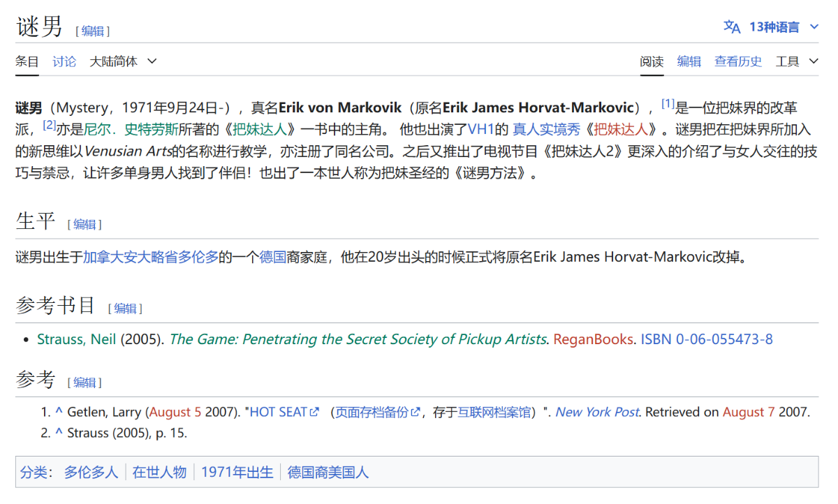The image size is (838, 504).
Task: Open the 加拿大 link
Action: click(x=102, y=257)
